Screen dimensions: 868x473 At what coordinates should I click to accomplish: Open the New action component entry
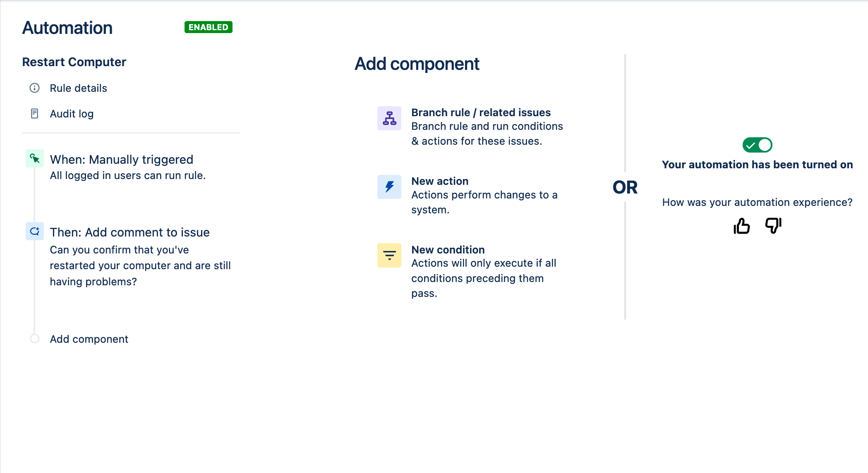coord(440,181)
